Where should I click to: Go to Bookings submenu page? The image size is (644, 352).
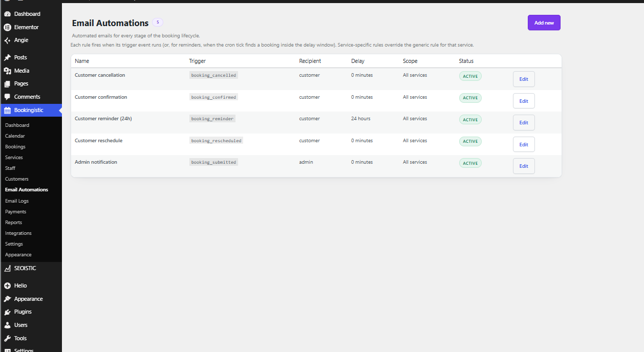click(x=15, y=147)
